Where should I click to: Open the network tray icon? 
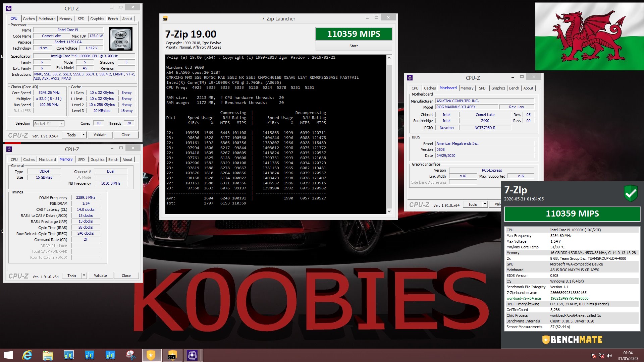coord(601,356)
